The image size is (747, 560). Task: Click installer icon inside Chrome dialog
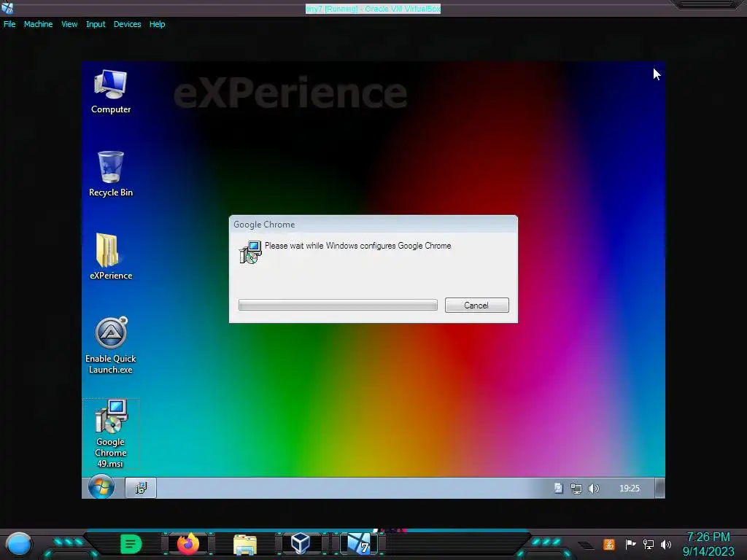coord(250,252)
